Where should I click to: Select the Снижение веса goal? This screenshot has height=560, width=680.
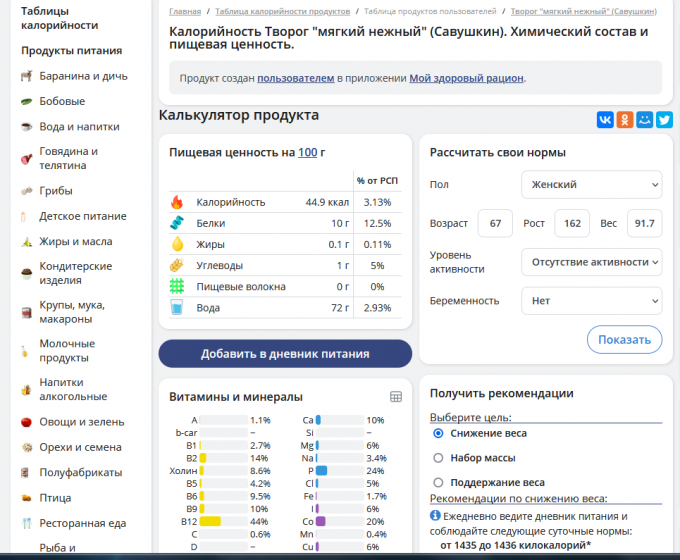438,433
